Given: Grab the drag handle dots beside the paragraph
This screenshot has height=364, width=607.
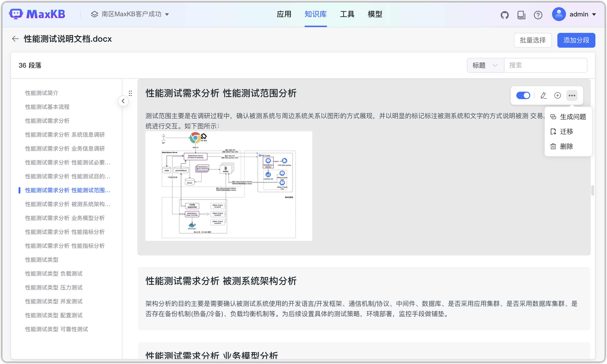Looking at the screenshot, I should (130, 93).
